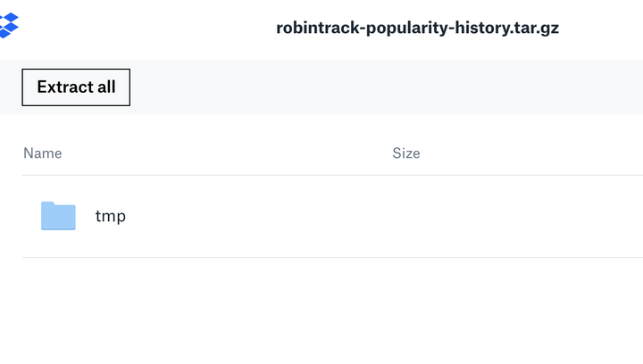Image resolution: width=643 pixels, height=364 pixels.
Task: Select the tmp folder name text
Action: pyautogui.click(x=111, y=216)
